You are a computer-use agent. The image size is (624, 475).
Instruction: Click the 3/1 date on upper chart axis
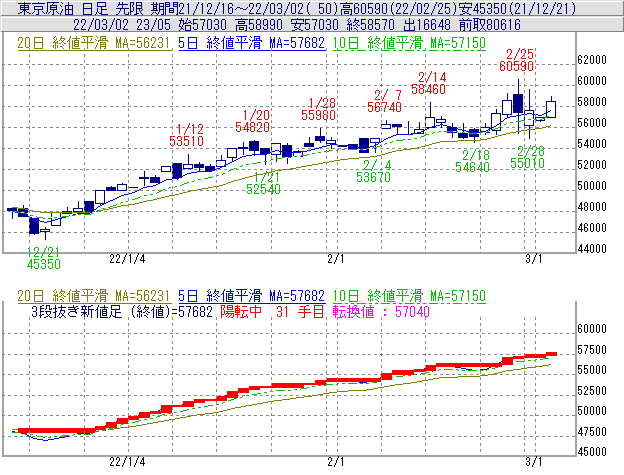point(534,259)
